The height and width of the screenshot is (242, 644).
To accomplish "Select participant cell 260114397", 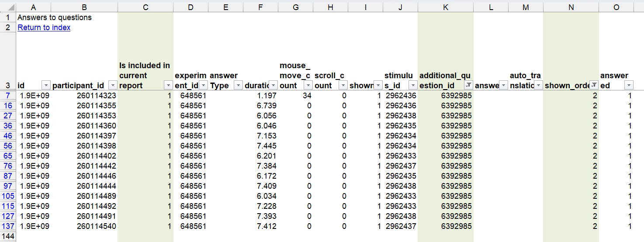I will pos(84,136).
